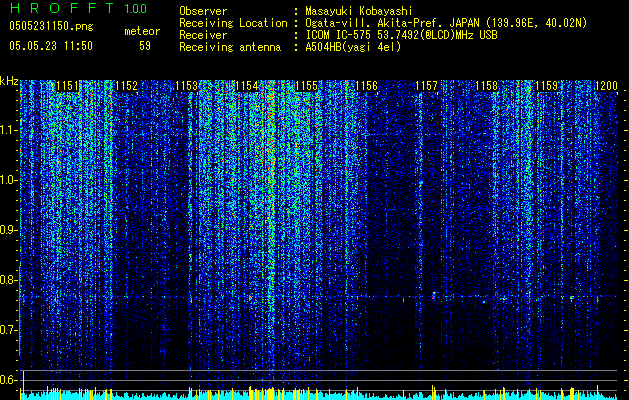Click the meteor label
The image size is (629, 400).
pyautogui.click(x=142, y=31)
